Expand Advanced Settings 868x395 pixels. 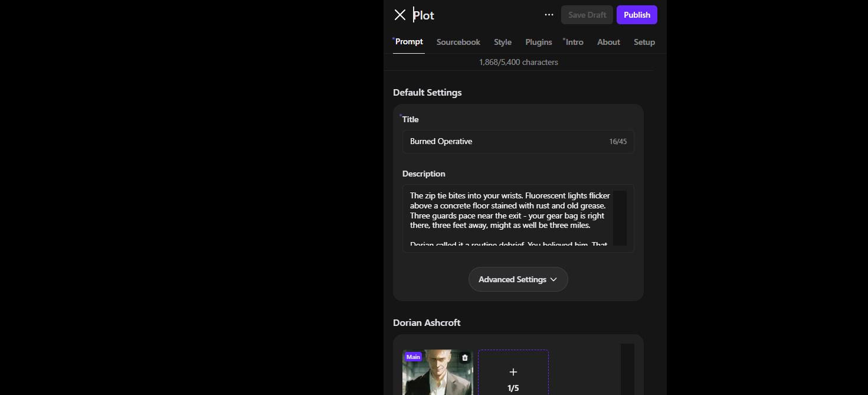tap(518, 279)
